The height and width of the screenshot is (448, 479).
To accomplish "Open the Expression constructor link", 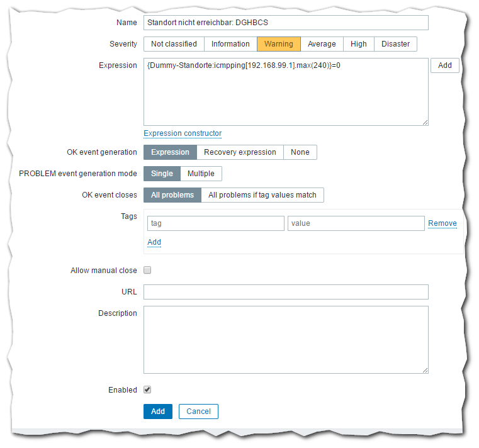I will 183,133.
